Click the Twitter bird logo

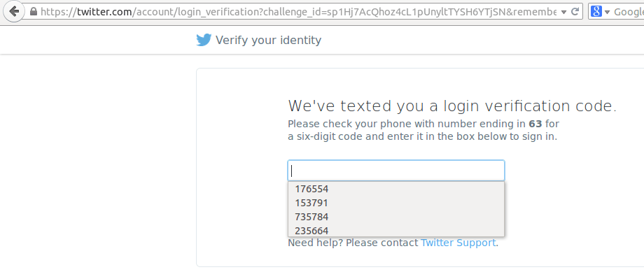point(204,41)
